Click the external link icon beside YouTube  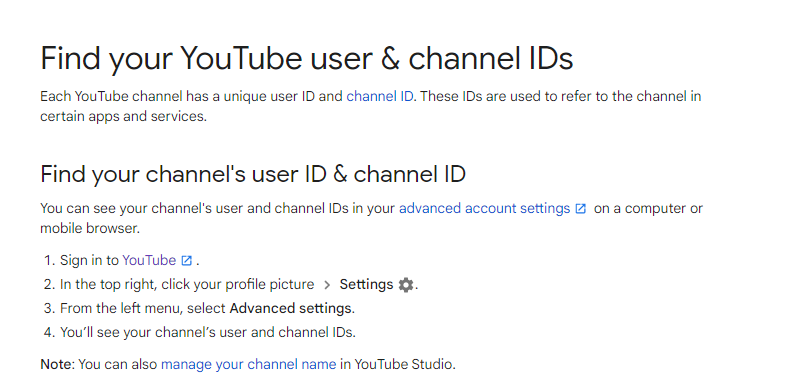point(186,261)
